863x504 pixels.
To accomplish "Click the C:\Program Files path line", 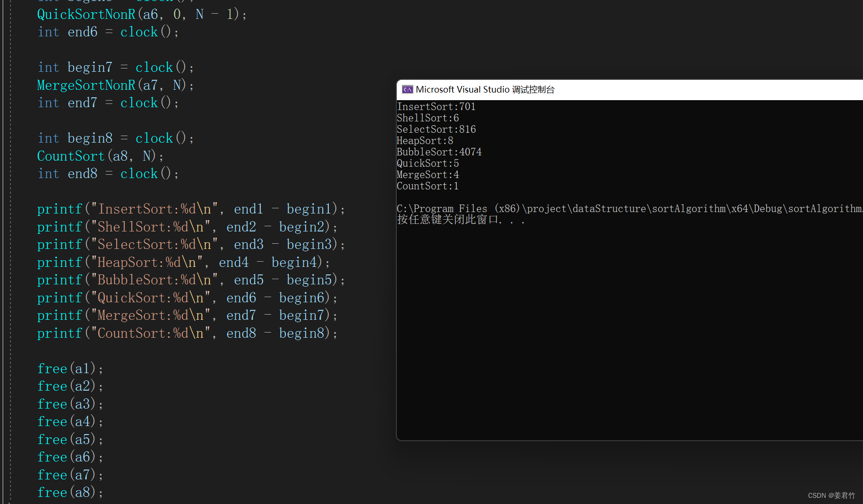I will [x=630, y=209].
